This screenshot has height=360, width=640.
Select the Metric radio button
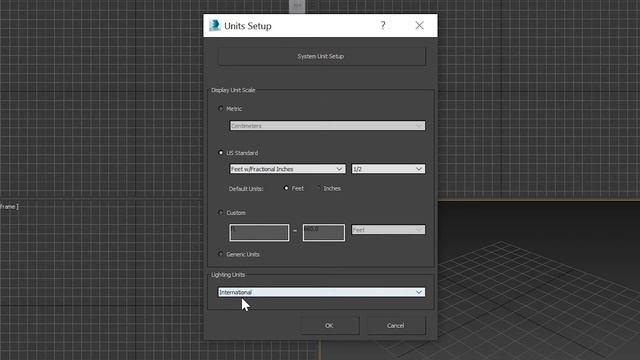(x=221, y=109)
